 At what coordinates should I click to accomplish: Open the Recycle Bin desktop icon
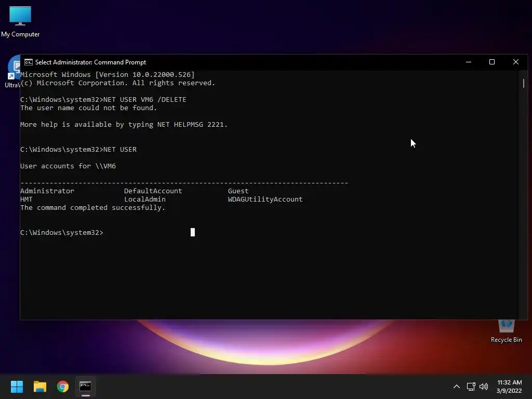(506, 331)
